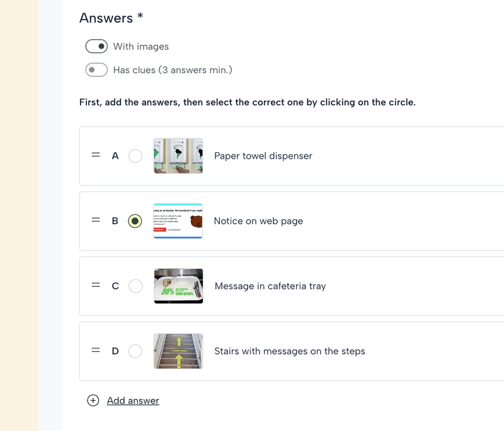Click the Add answer link
This screenshot has width=504, height=431.
coord(133,400)
